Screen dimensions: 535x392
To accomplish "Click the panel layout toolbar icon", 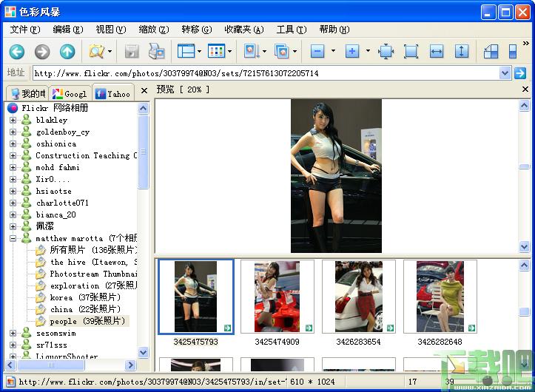I will [186, 52].
